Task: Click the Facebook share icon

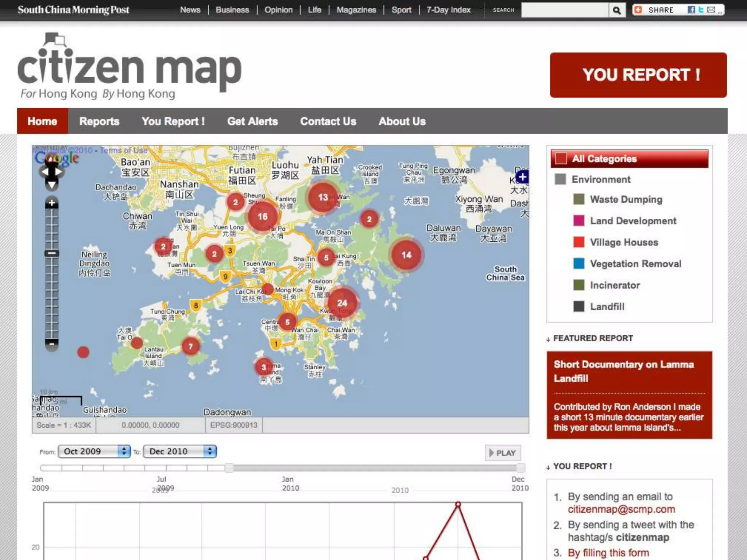Action: coord(691,10)
